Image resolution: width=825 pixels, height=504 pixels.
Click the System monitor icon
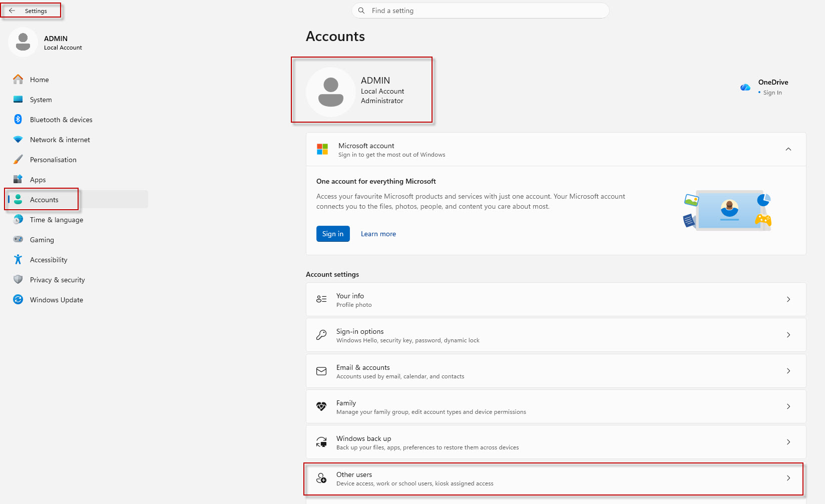pyautogui.click(x=18, y=99)
